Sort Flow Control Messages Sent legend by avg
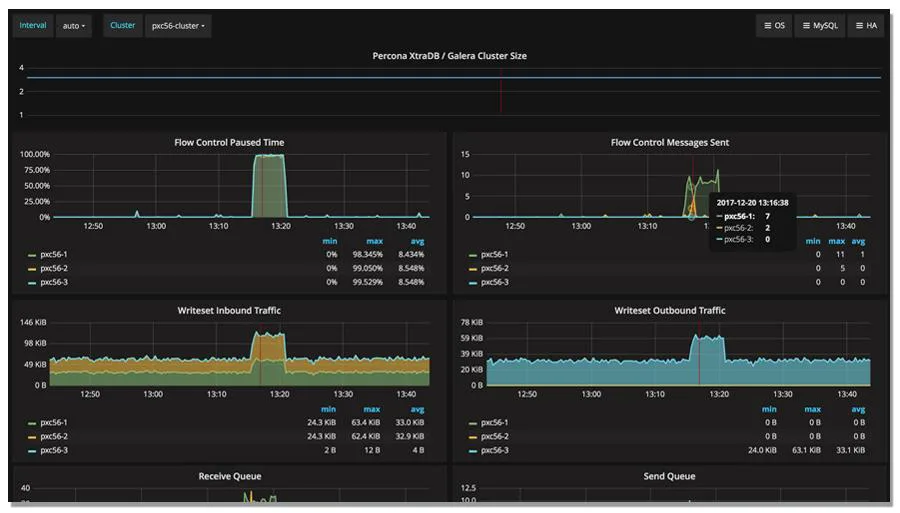The width and height of the screenshot is (900, 513). [x=858, y=241]
